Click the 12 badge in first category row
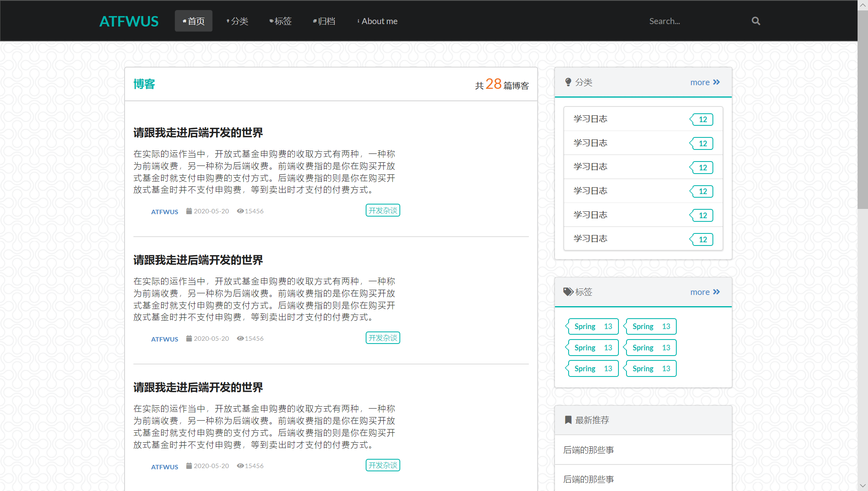This screenshot has height=491, width=868. 702,119
